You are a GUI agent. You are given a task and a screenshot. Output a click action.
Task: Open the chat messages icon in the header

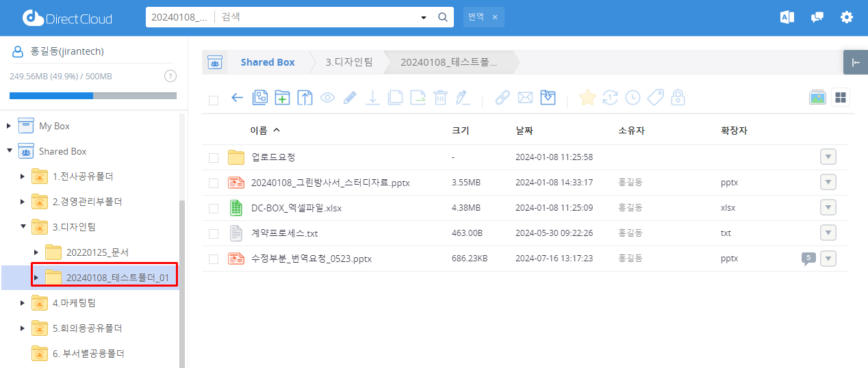817,17
